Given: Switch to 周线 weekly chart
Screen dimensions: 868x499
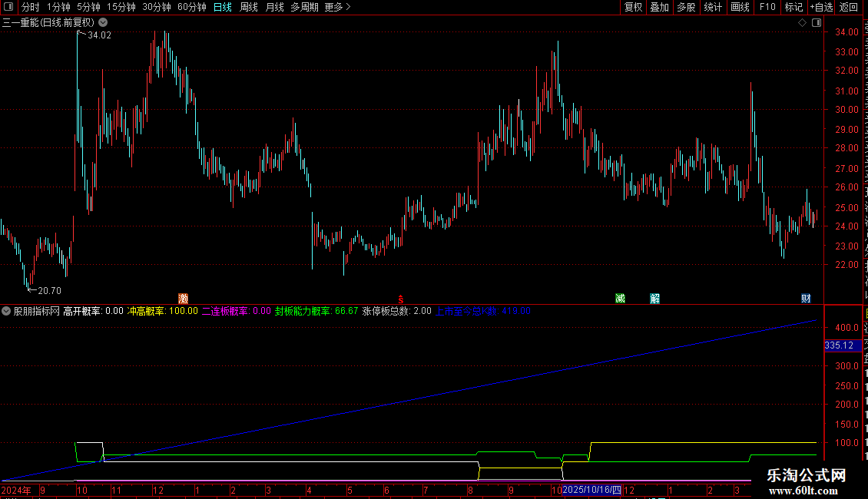Looking at the screenshot, I should click(x=249, y=7).
